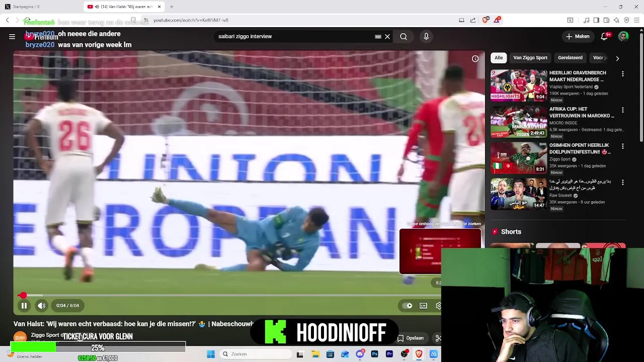Click install app icon in address bar
This screenshot has height=362, width=644.
click(x=461, y=20)
